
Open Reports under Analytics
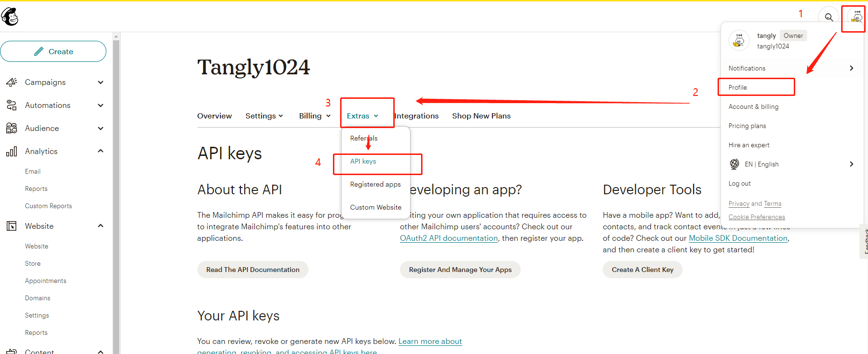pyautogui.click(x=36, y=189)
